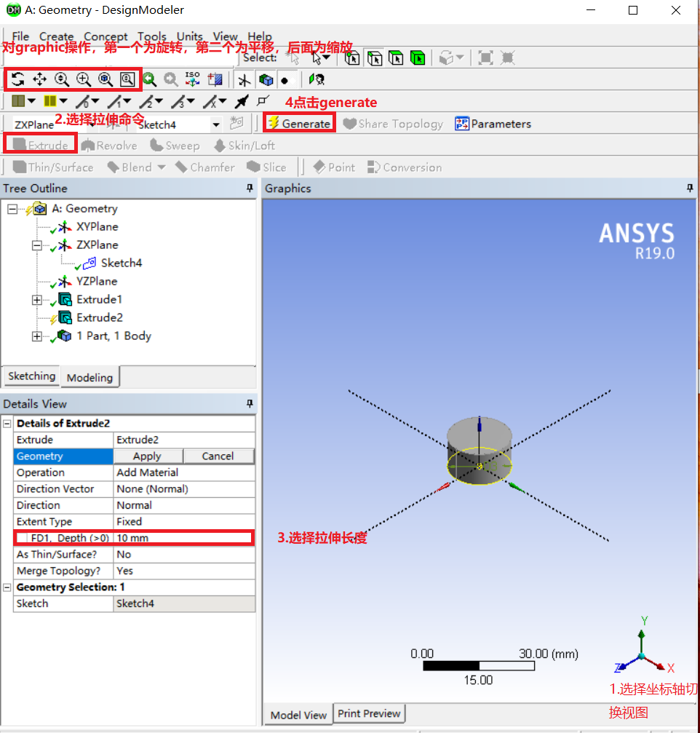Click the Thin/Surface tool

[x=53, y=167]
